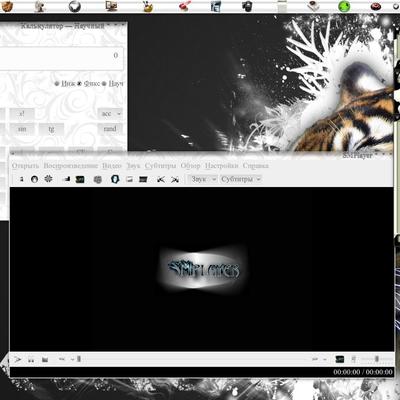Click the red stamp icon in top panel

tap(184, 6)
